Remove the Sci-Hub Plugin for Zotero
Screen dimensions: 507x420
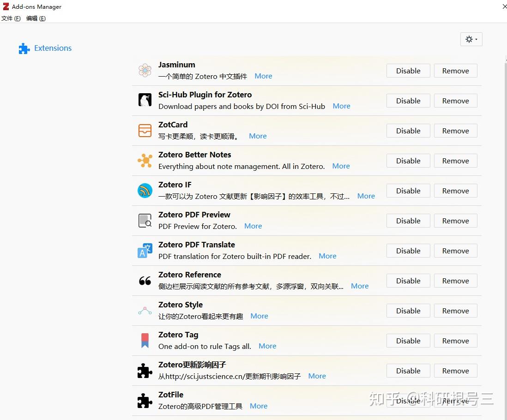455,101
